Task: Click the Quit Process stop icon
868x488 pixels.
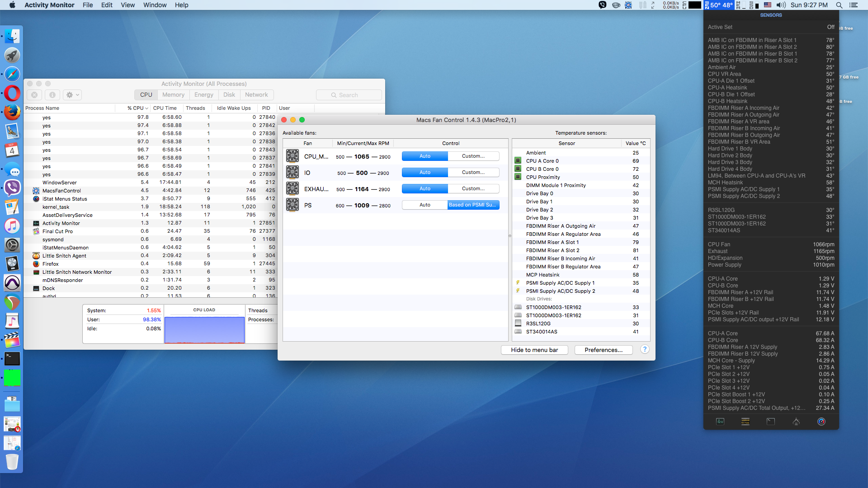Action: pyautogui.click(x=34, y=95)
